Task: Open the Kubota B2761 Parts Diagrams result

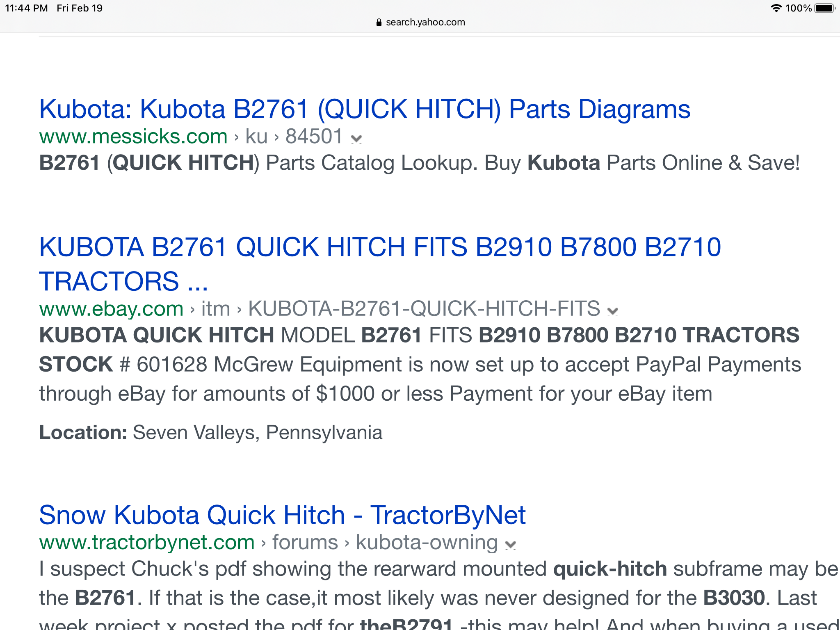Action: (365, 110)
